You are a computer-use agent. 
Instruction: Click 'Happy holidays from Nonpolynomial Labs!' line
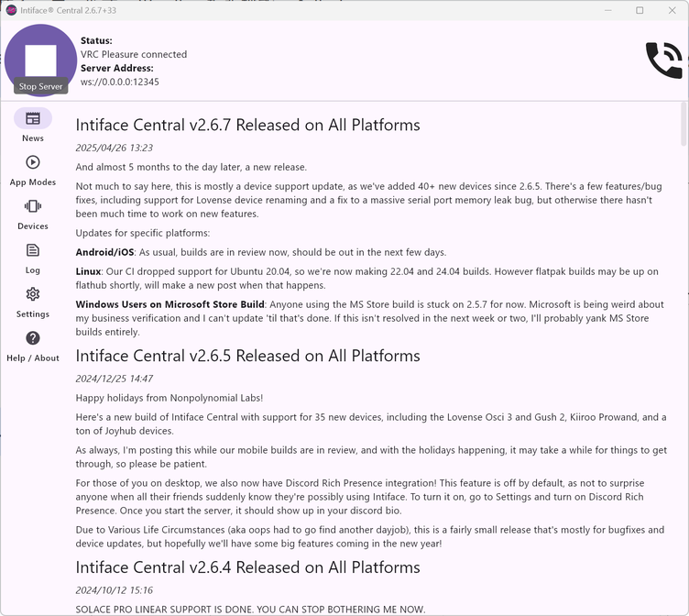[170, 398]
